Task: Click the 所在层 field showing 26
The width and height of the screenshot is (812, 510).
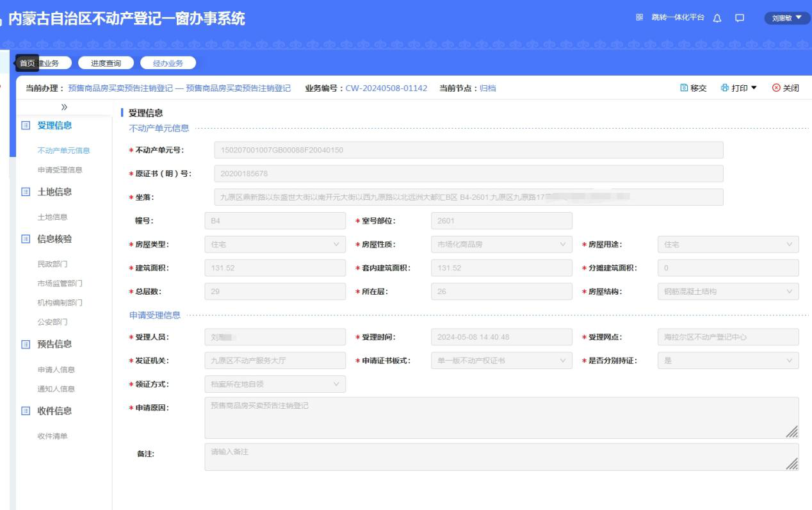Action: tap(502, 292)
